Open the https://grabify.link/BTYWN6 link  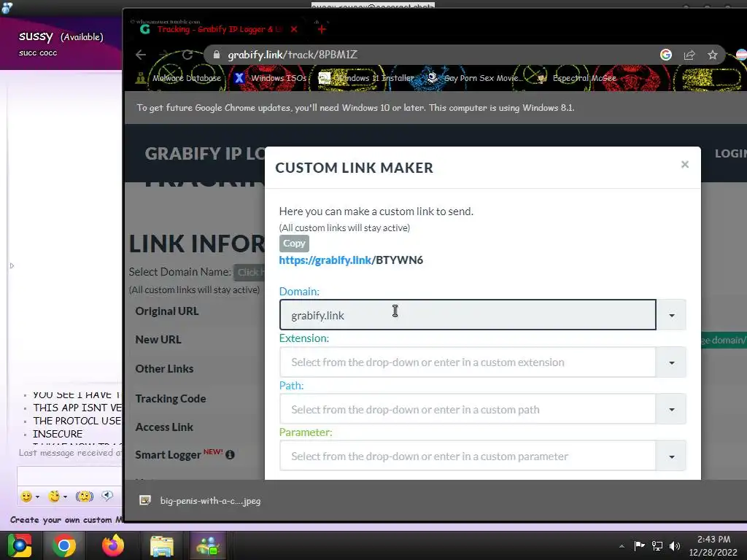pos(351,260)
